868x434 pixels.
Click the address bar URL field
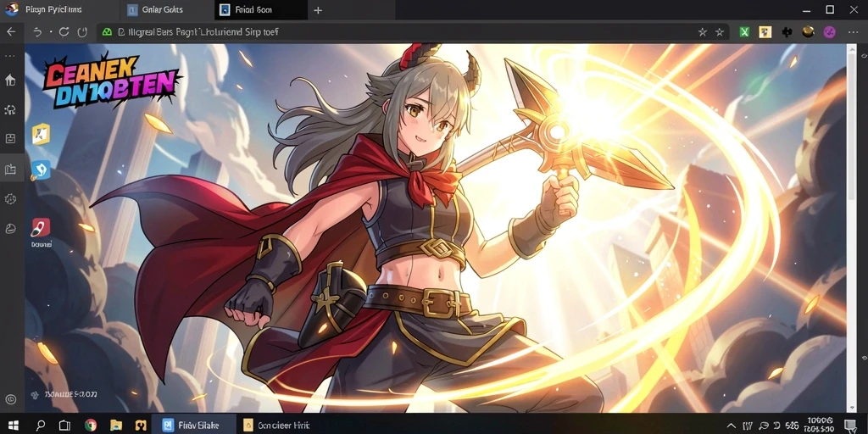pyautogui.click(x=396, y=32)
